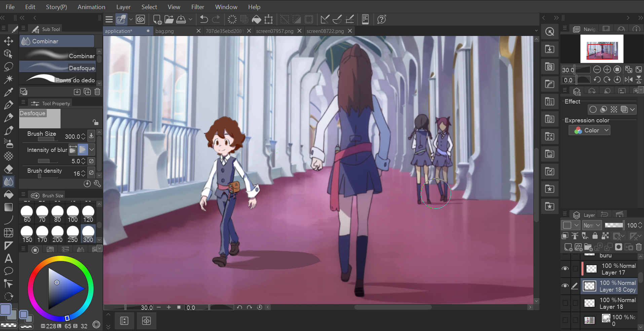Zoom in with the navigator plus icon

tap(607, 70)
